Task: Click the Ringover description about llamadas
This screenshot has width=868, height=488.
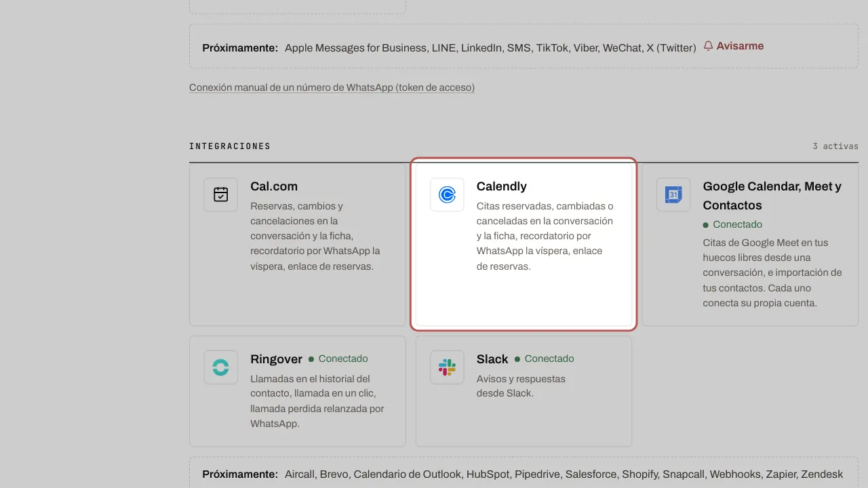Action: point(317,401)
